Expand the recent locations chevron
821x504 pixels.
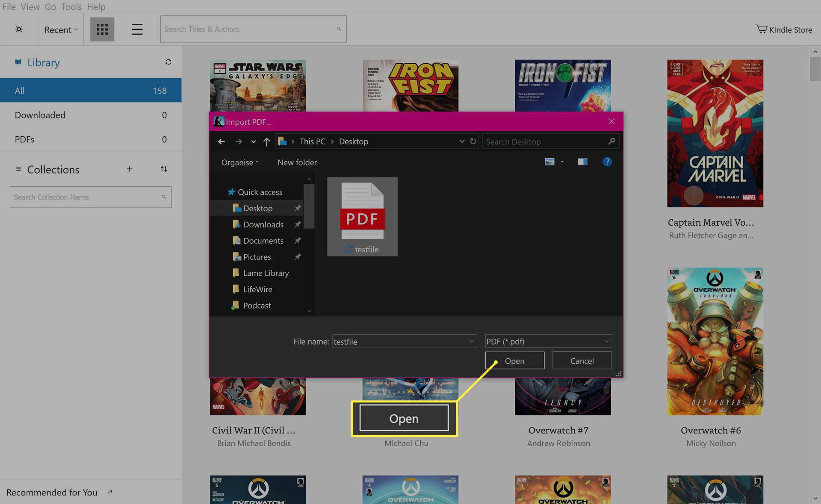coord(253,141)
